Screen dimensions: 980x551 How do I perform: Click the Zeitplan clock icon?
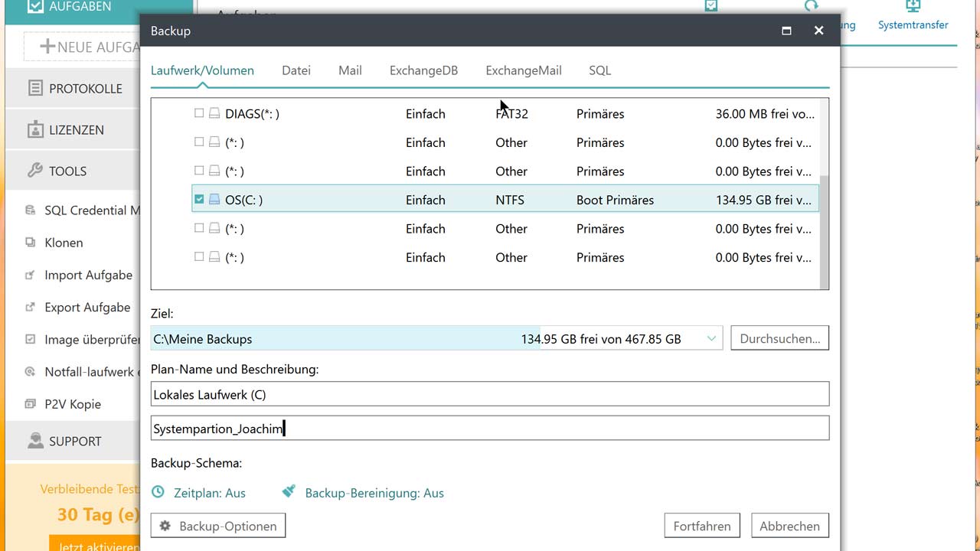click(x=158, y=492)
